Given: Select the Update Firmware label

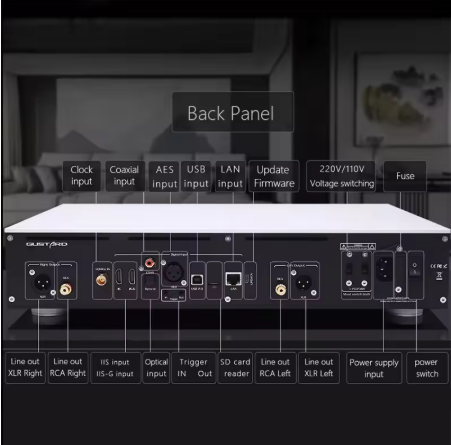Looking at the screenshot, I should click(274, 176).
